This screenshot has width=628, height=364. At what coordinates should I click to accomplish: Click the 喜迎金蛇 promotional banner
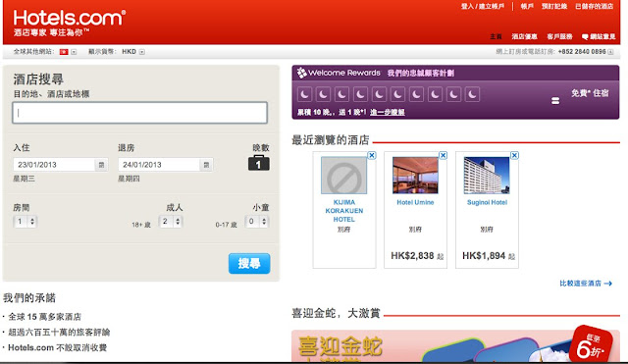(455, 346)
